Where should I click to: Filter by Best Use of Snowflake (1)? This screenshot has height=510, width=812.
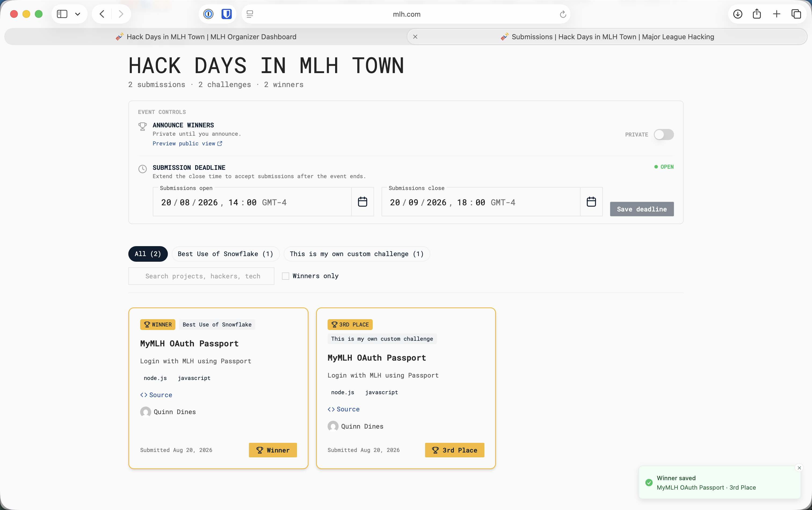226,254
